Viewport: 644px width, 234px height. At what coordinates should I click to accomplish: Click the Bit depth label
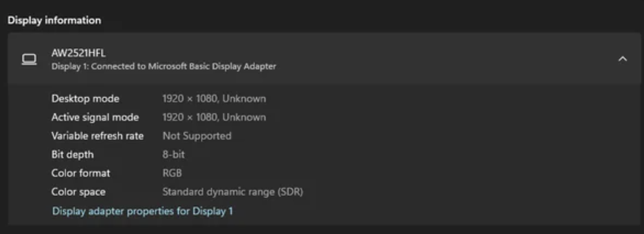[x=72, y=155]
